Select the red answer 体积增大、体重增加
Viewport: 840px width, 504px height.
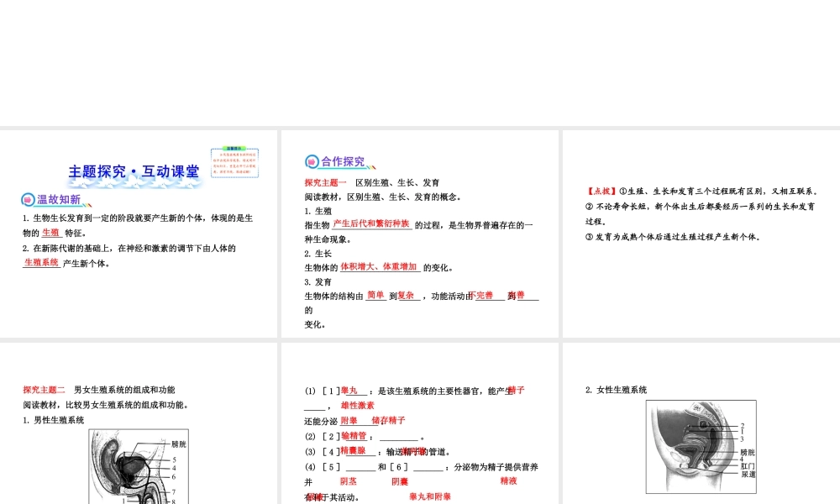click(x=379, y=267)
